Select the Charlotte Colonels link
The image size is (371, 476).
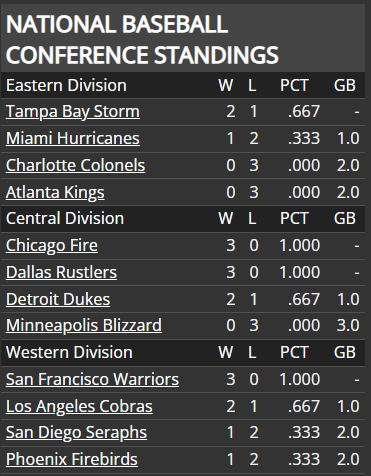(x=75, y=165)
